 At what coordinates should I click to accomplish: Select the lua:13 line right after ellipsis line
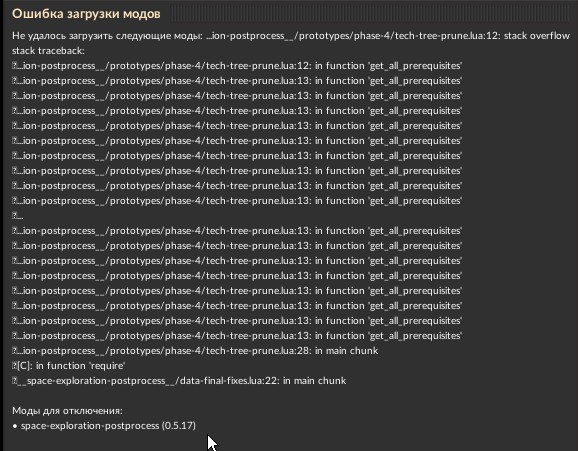(237, 231)
